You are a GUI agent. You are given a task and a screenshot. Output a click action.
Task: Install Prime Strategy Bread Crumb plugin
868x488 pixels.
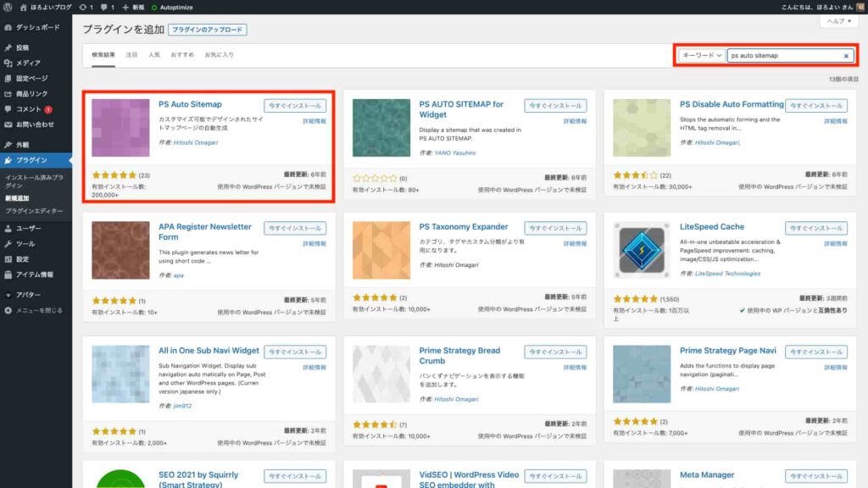pyautogui.click(x=555, y=352)
